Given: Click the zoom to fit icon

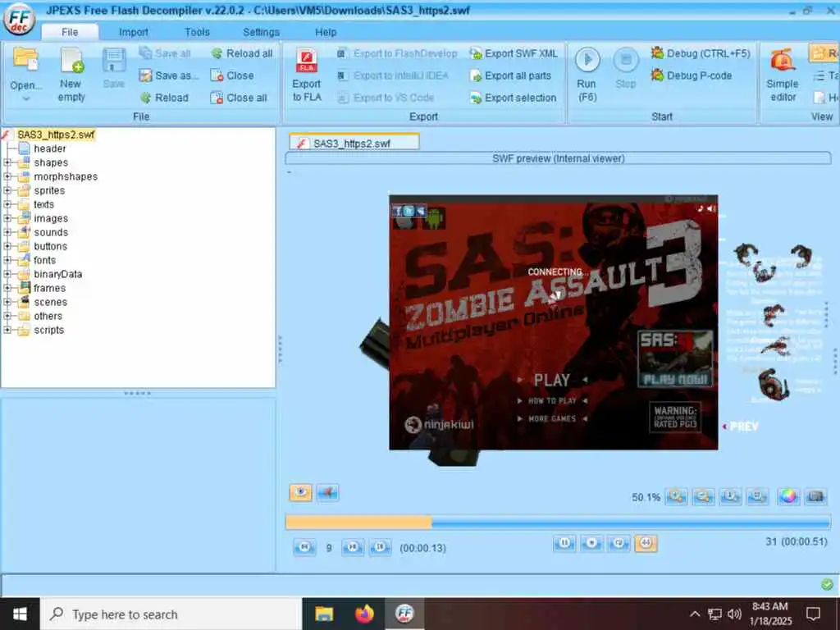Looking at the screenshot, I should click(757, 496).
